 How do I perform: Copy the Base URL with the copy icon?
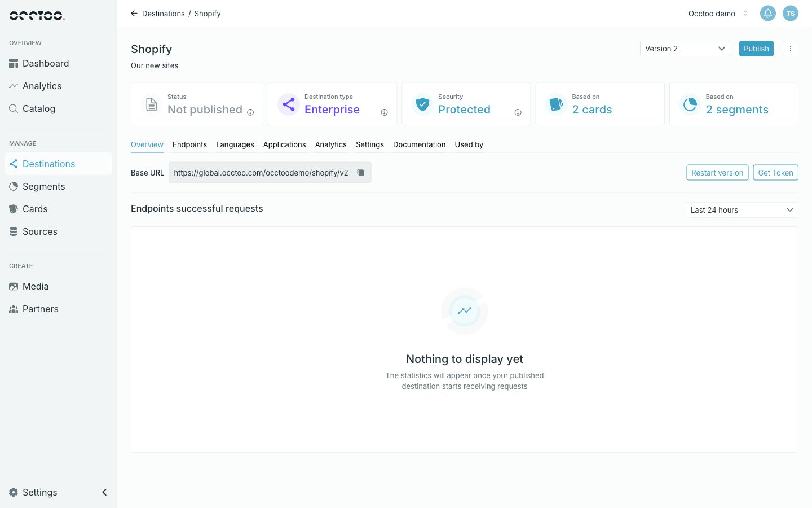[361, 173]
